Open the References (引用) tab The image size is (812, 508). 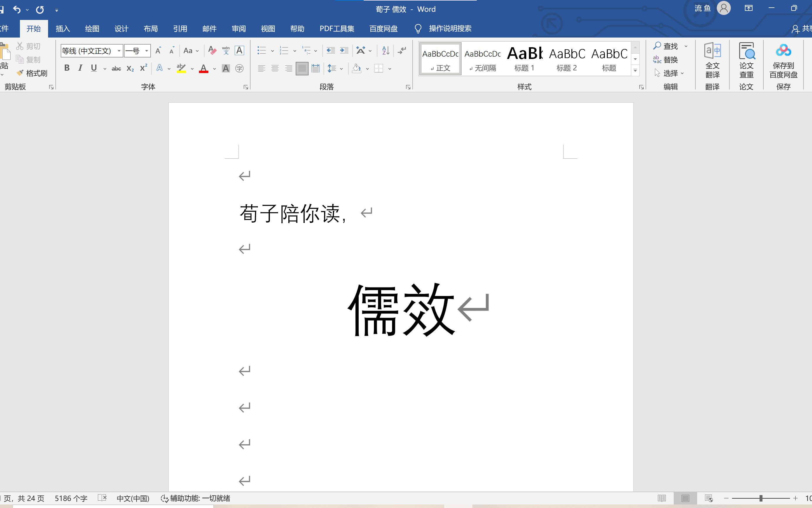point(180,28)
